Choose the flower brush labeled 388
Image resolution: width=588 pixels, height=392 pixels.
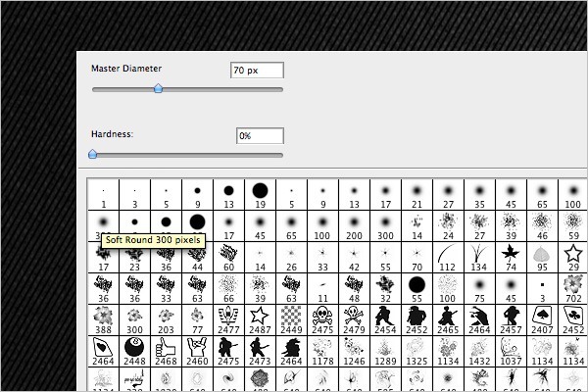(x=103, y=320)
